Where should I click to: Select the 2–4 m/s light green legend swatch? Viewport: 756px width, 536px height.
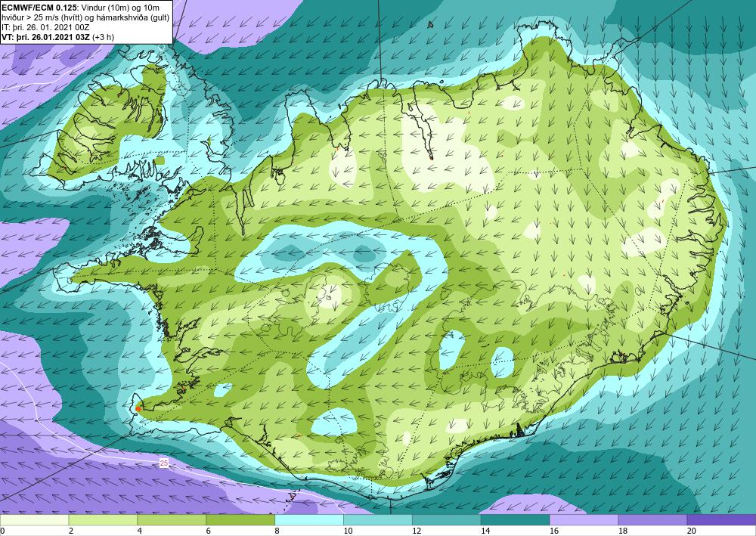coord(103,520)
